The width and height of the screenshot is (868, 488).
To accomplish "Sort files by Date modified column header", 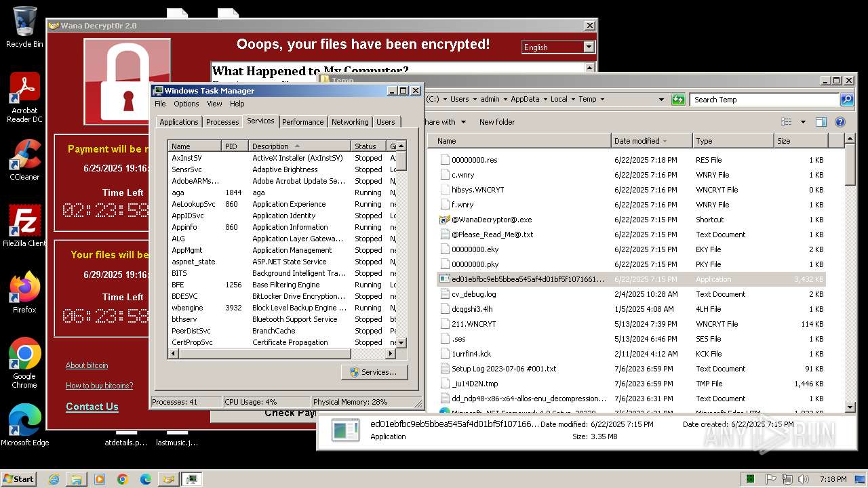I will [x=651, y=141].
